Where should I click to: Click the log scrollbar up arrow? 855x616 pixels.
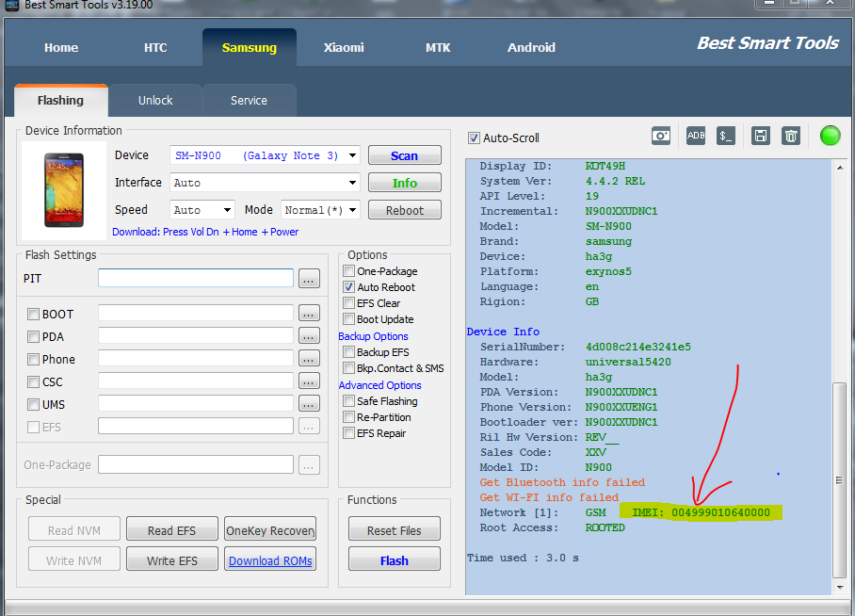pyautogui.click(x=840, y=168)
